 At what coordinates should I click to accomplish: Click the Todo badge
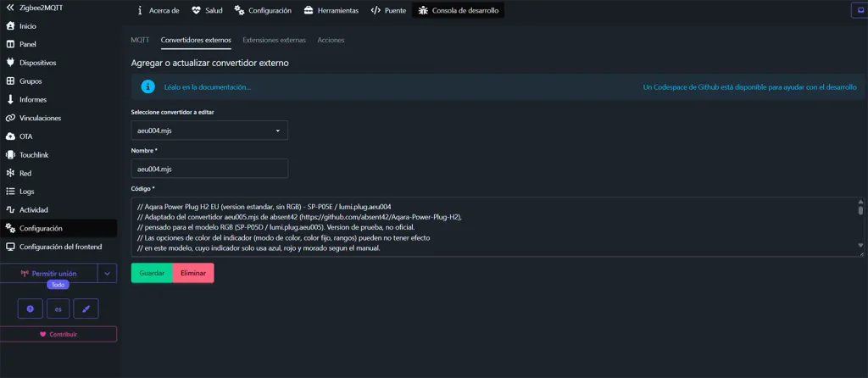(x=58, y=285)
